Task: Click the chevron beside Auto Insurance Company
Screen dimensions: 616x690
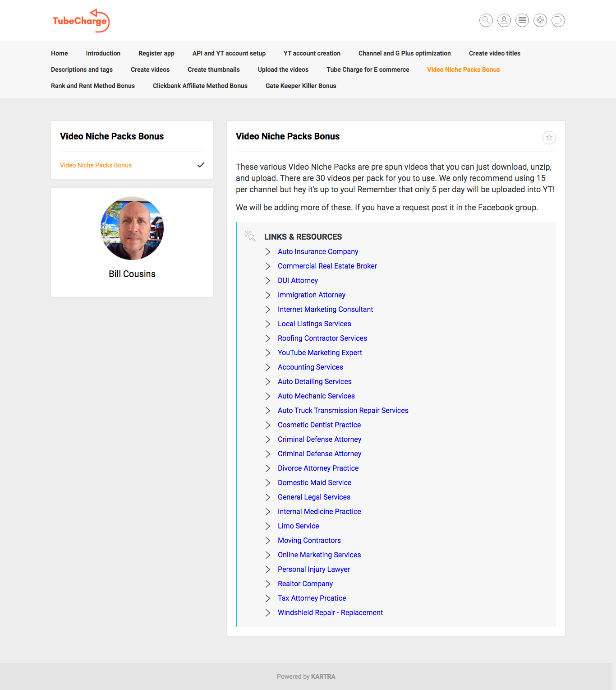Action: pos(268,252)
